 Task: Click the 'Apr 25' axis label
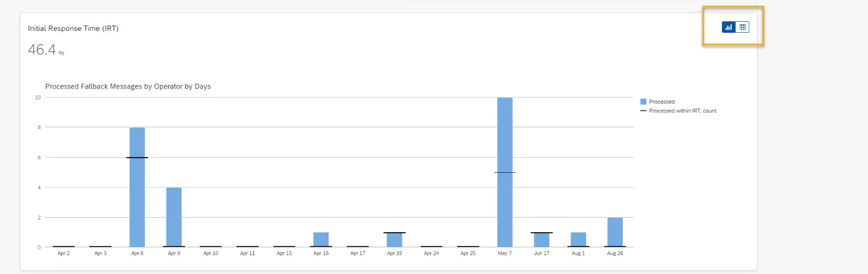pos(468,253)
